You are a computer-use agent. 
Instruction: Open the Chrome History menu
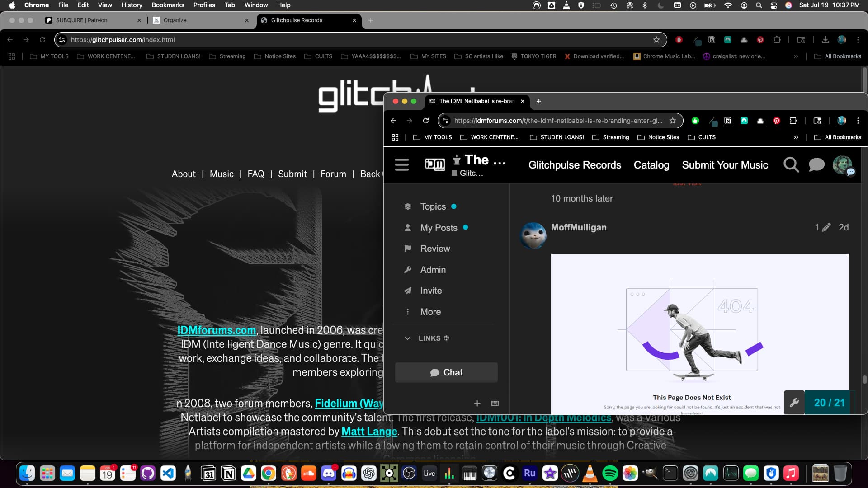[132, 5]
